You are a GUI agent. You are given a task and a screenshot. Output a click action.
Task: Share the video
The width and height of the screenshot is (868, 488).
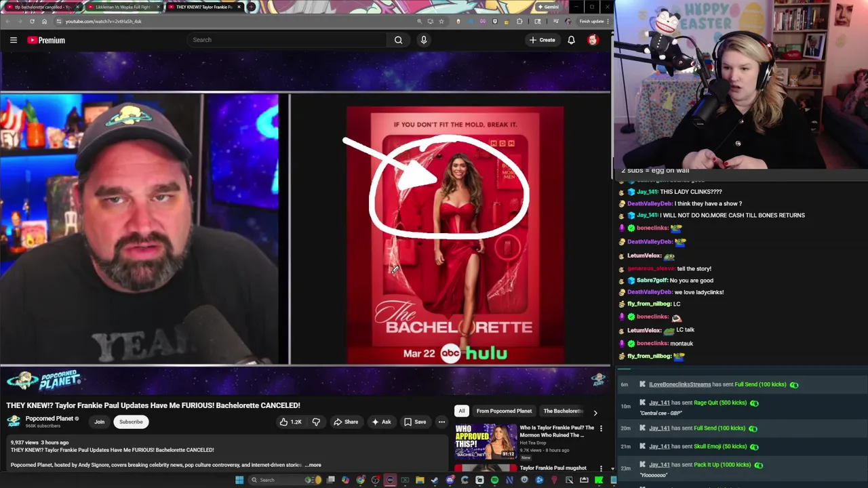pyautogui.click(x=346, y=422)
